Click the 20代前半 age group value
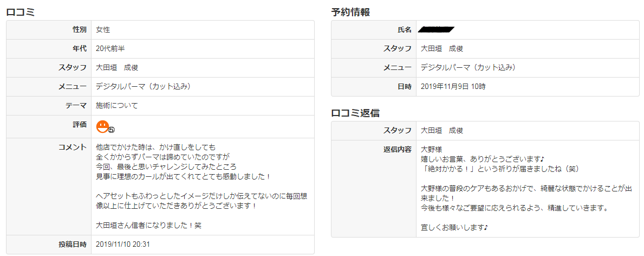Screen dimensions: 644x256 coord(110,49)
